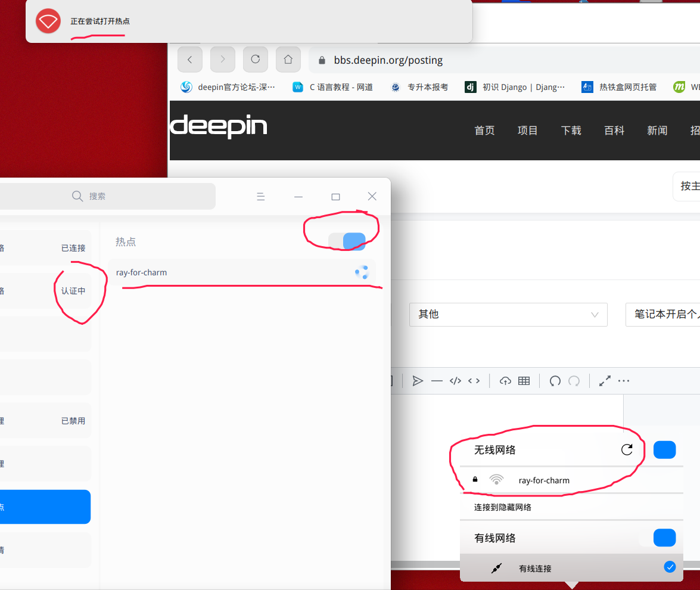
Task: Click the browser forward arrow button
Action: [x=223, y=60]
